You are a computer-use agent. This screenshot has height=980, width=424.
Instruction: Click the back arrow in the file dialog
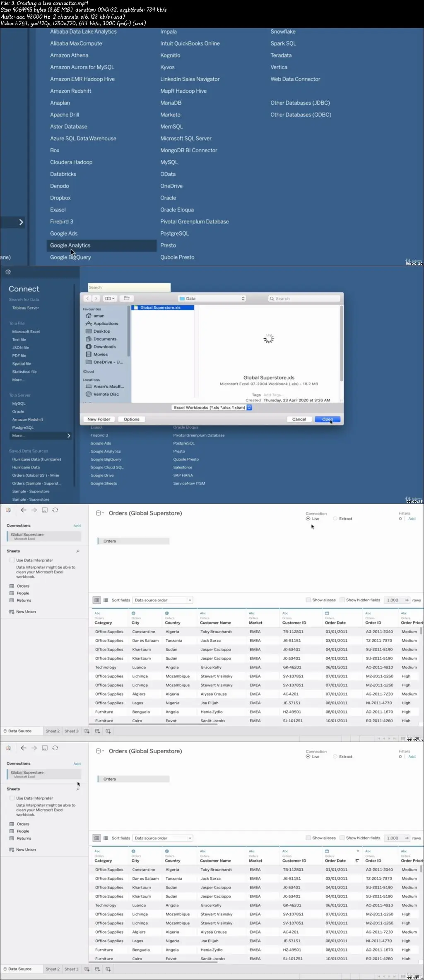(x=87, y=298)
